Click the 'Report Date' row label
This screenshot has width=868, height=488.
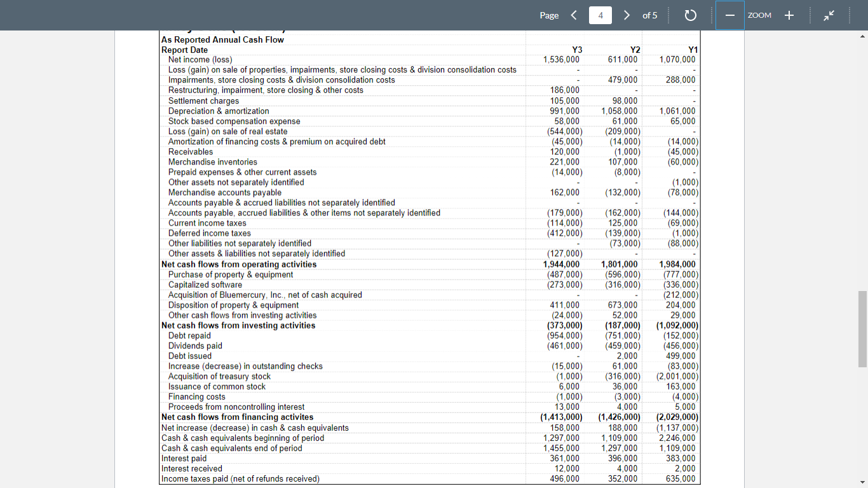(184, 50)
